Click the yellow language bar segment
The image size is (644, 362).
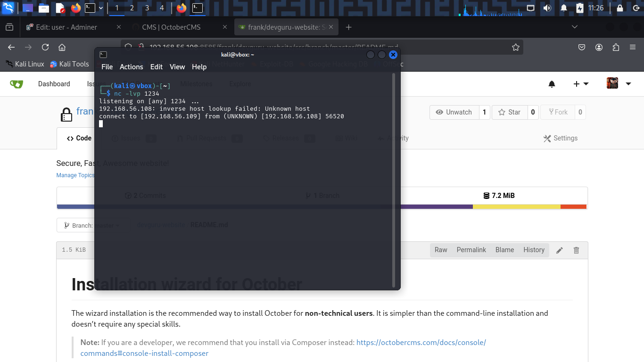[x=516, y=206]
